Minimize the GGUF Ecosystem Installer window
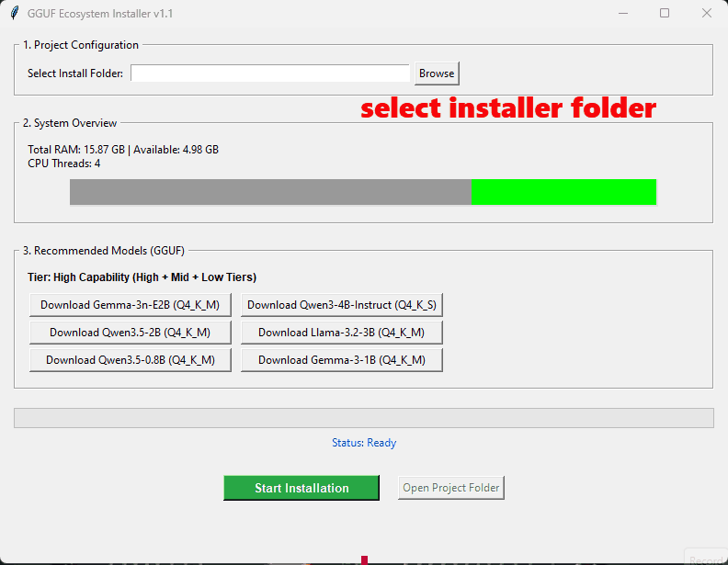 tap(622, 14)
